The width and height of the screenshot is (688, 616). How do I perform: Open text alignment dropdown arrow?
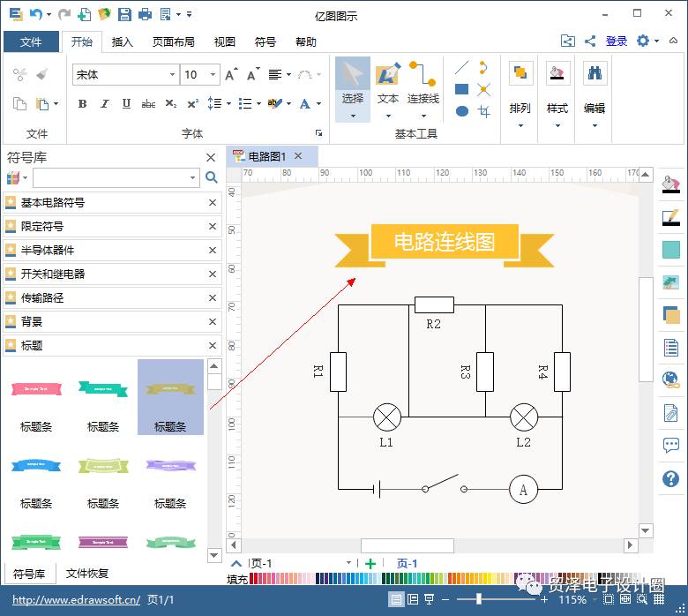tap(288, 75)
